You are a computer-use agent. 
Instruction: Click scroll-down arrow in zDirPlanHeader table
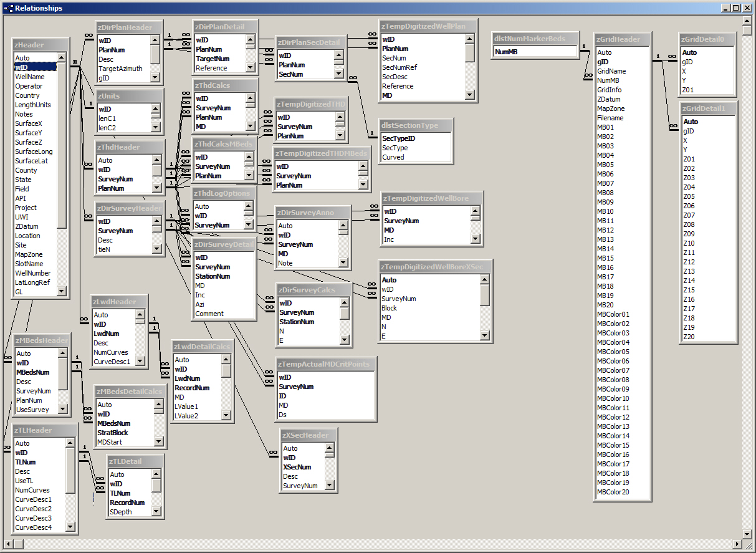pyautogui.click(x=155, y=78)
